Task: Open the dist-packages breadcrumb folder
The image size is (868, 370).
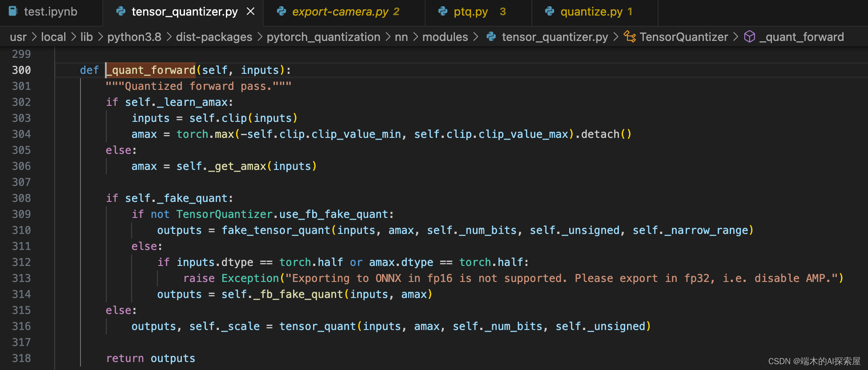Action: pos(214,37)
